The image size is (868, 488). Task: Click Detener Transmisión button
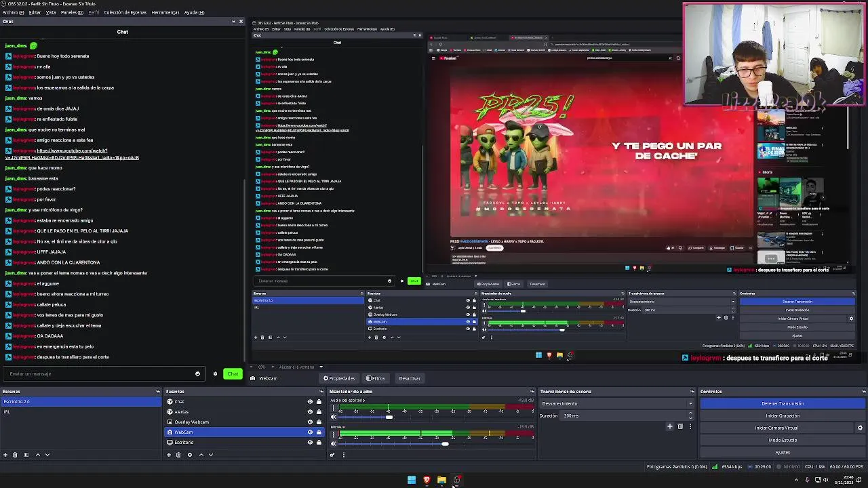point(783,403)
